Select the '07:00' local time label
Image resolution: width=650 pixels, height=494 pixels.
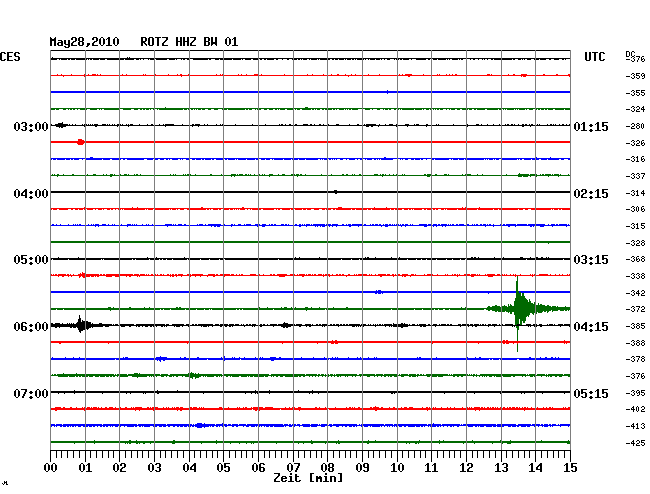point(31,393)
